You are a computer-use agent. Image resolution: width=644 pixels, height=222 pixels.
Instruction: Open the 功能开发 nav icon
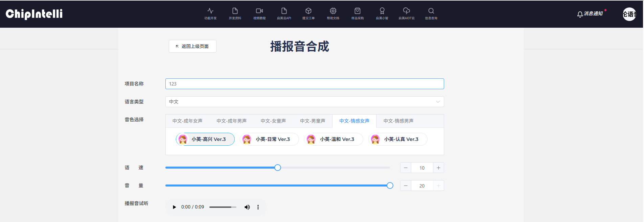click(x=210, y=11)
